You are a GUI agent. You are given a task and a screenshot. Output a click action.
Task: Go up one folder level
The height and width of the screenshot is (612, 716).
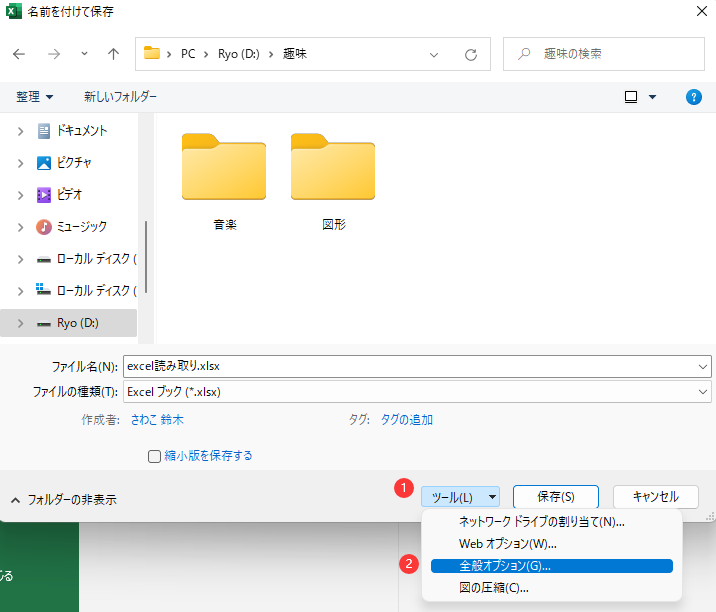pos(113,54)
